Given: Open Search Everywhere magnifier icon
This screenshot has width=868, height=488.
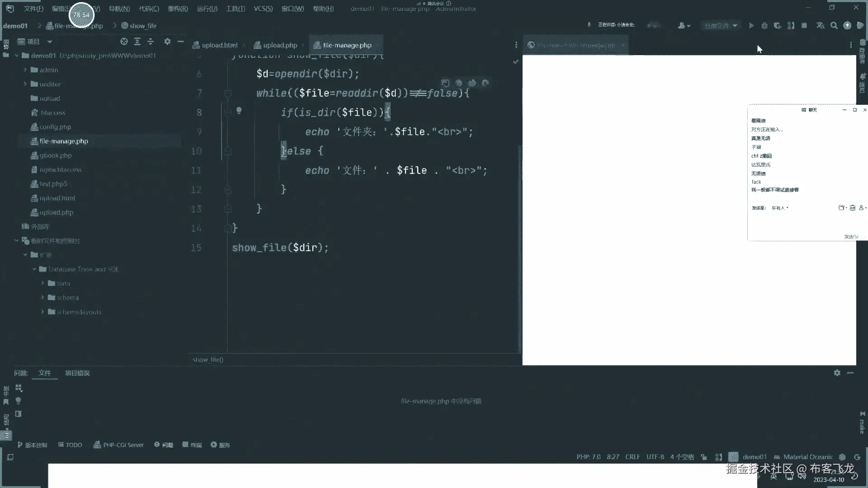Looking at the screenshot, I should [834, 26].
